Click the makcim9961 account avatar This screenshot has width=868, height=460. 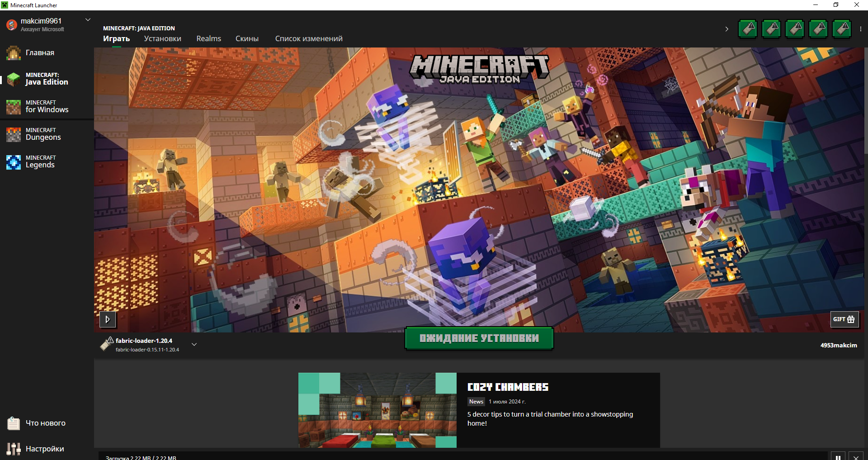click(x=12, y=25)
